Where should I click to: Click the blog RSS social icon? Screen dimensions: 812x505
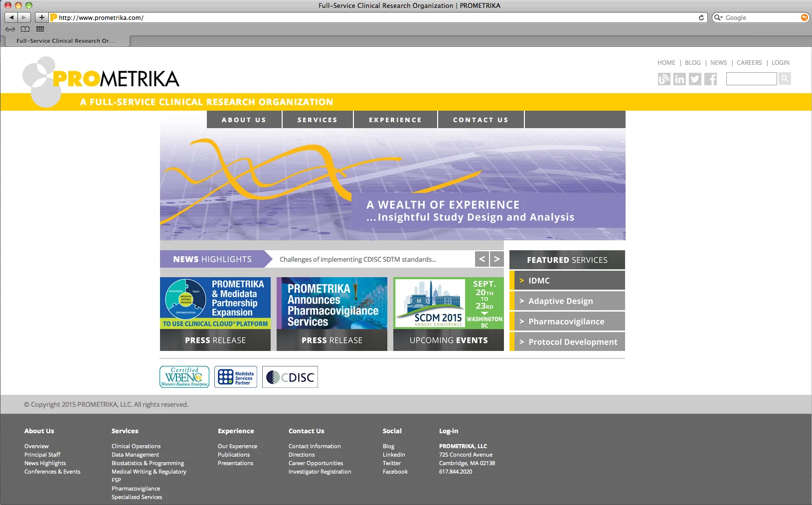pyautogui.click(x=663, y=79)
